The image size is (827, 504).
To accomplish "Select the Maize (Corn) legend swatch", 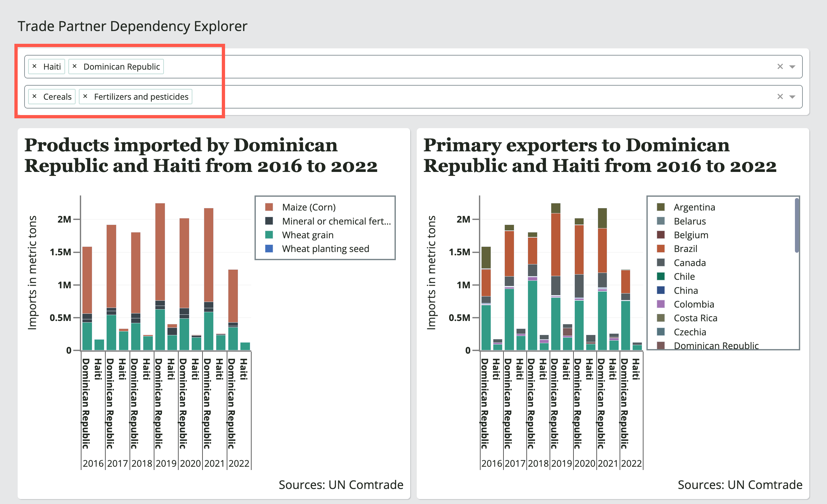I will tap(269, 207).
